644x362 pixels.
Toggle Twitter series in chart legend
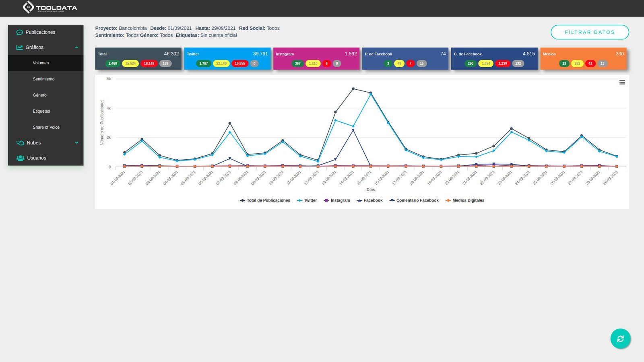[x=307, y=200]
